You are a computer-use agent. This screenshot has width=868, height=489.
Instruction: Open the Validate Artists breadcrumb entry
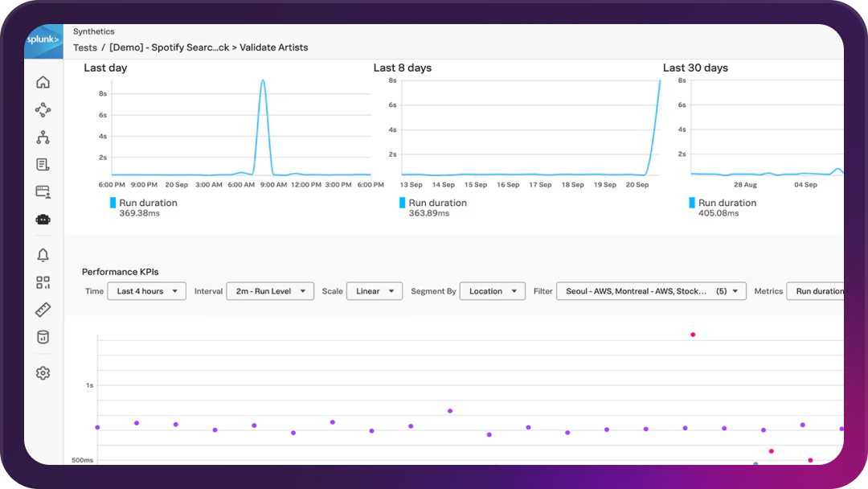(272, 47)
